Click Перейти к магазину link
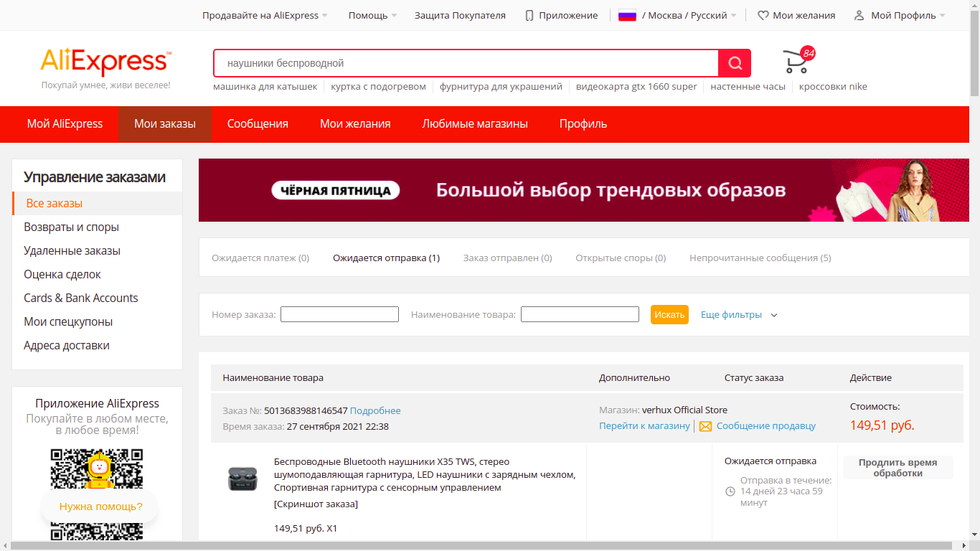 coord(644,425)
